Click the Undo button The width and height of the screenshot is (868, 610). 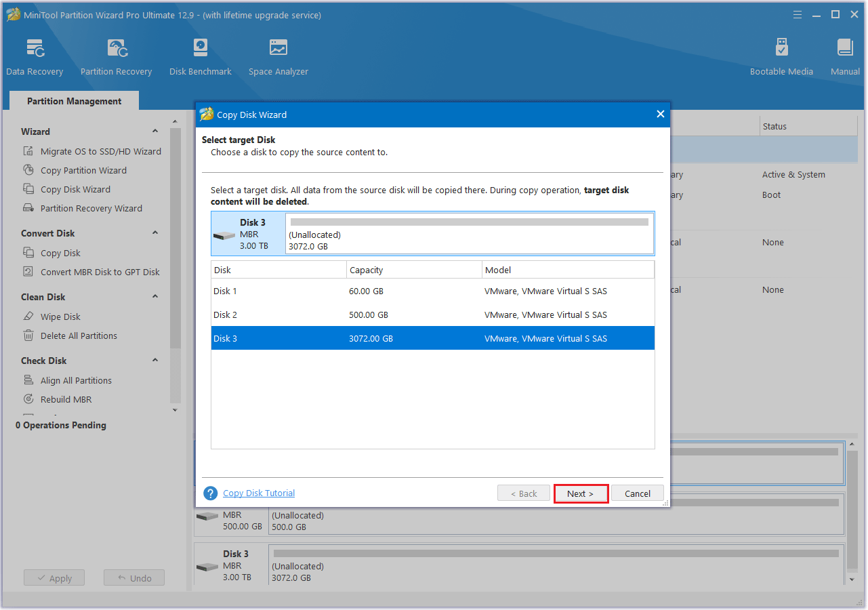(134, 578)
